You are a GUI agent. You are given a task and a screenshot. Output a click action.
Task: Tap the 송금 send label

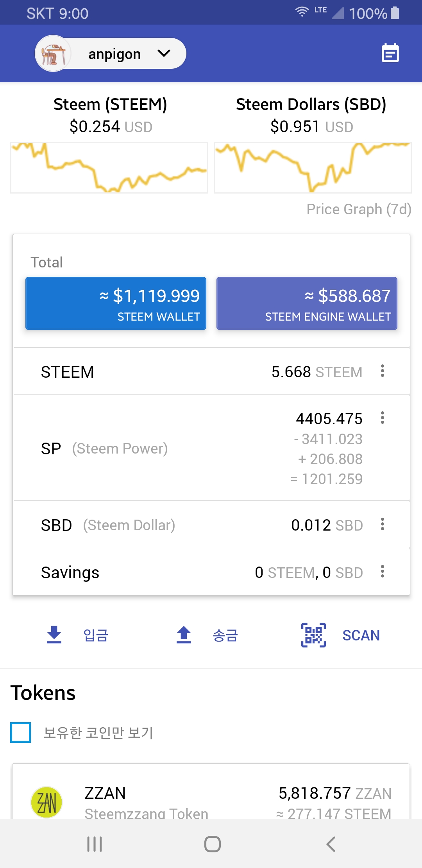coord(225,635)
